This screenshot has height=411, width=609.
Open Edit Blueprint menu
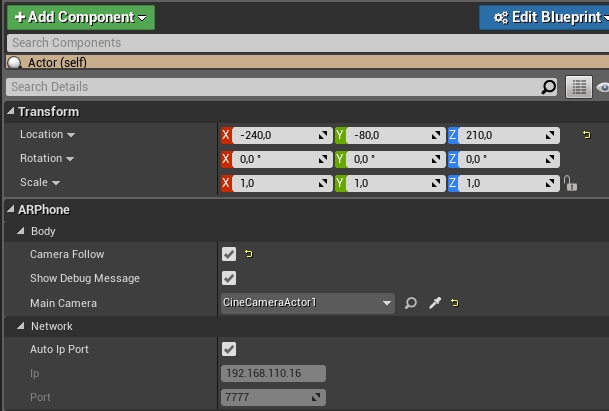[x=544, y=17]
